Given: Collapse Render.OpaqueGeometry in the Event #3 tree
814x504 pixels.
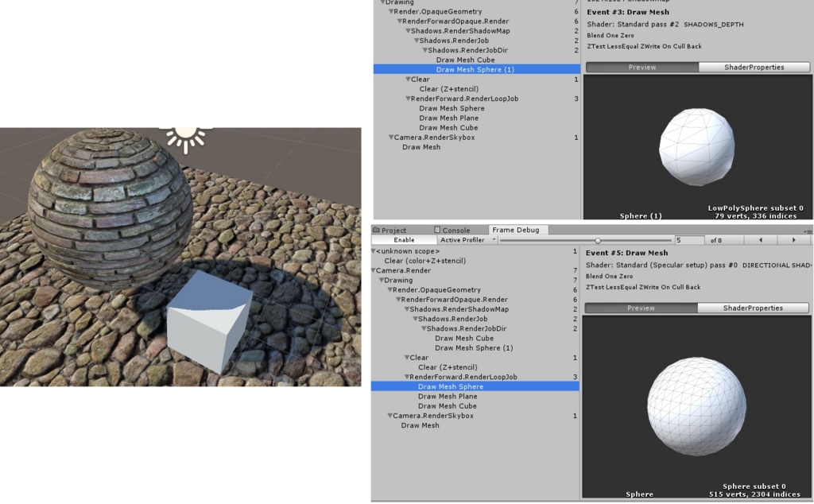Looking at the screenshot, I should [x=391, y=11].
